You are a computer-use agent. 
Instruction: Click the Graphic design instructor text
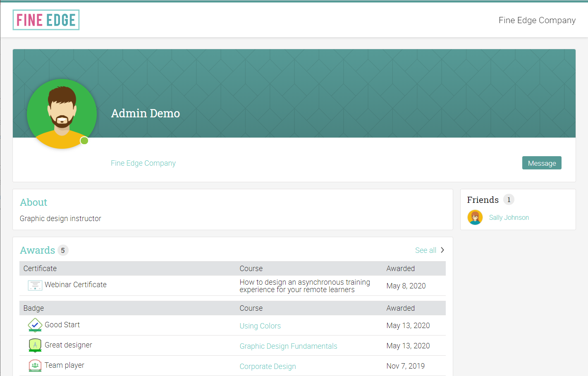coord(60,219)
